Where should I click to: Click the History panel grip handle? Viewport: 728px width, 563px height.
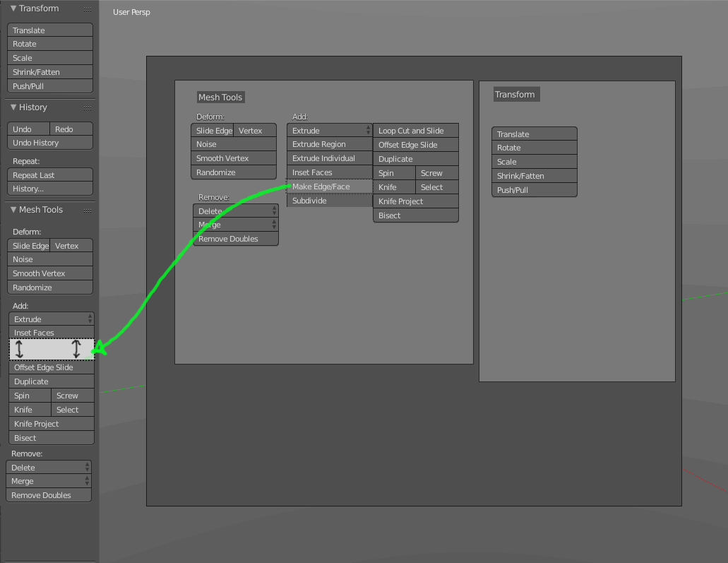click(88, 108)
